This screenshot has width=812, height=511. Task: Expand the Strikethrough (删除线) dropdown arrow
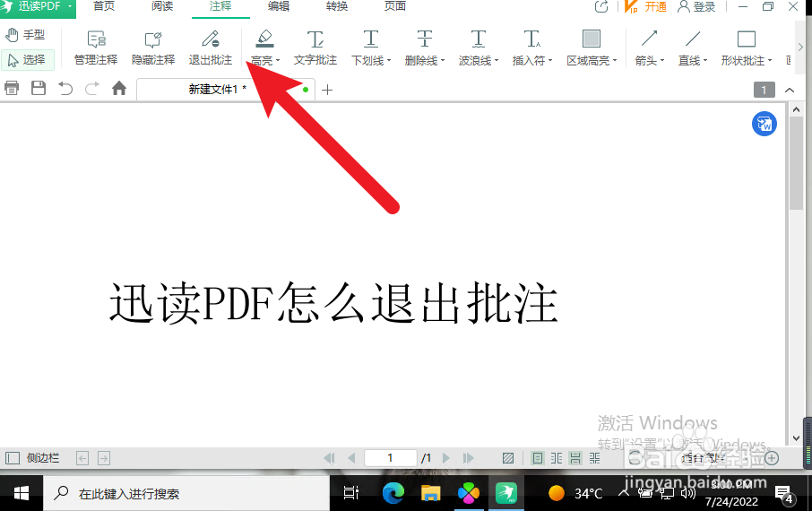click(x=443, y=61)
